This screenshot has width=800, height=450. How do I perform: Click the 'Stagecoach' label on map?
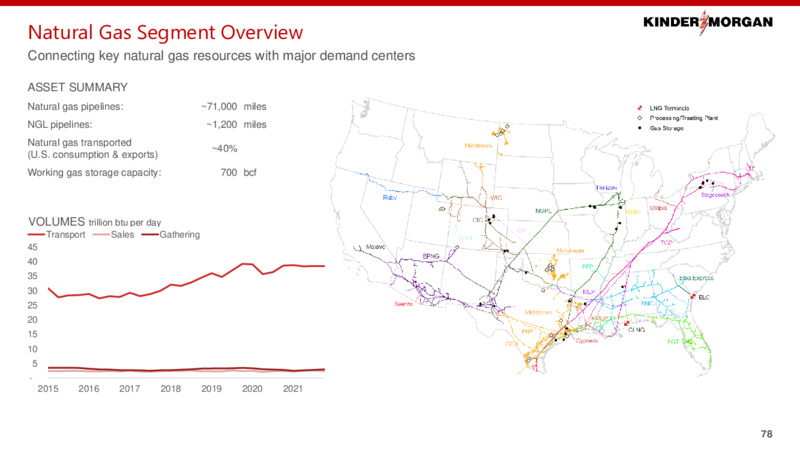tap(715, 195)
